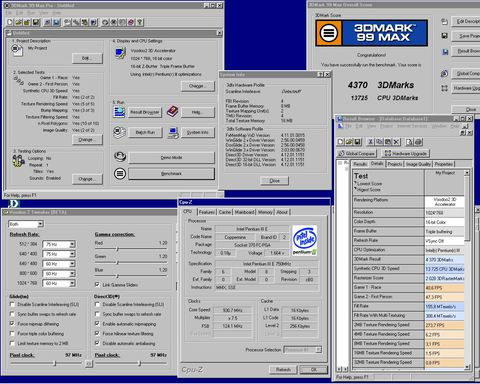Click the Demo Mode icon
The image size is (480, 384).
pyautogui.click(x=120, y=157)
